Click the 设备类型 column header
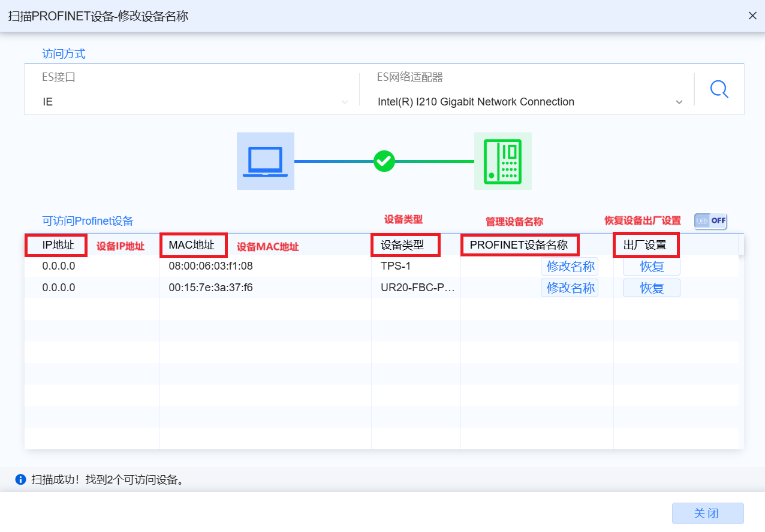Viewport: 765px width, 532px height. [402, 245]
